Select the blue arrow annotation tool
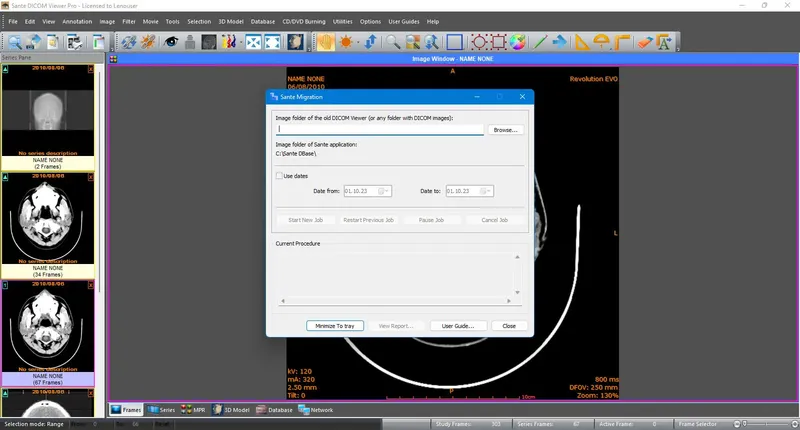This screenshot has height=430, width=800. point(560,42)
